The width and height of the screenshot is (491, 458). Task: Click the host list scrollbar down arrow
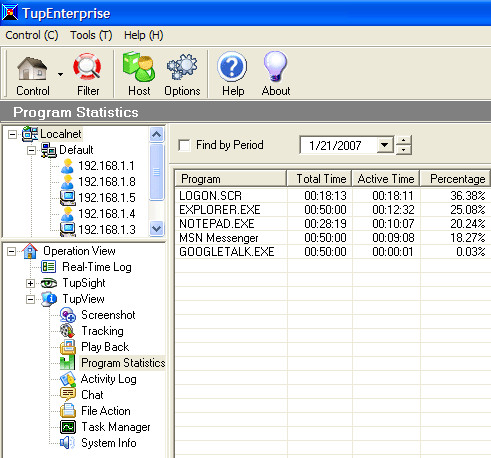(157, 229)
